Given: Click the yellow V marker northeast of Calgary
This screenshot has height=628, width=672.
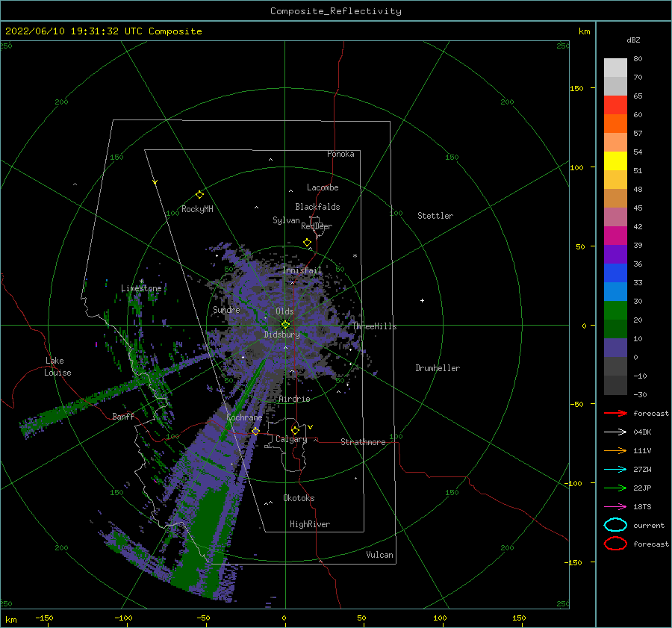Looking at the screenshot, I should click(311, 427).
